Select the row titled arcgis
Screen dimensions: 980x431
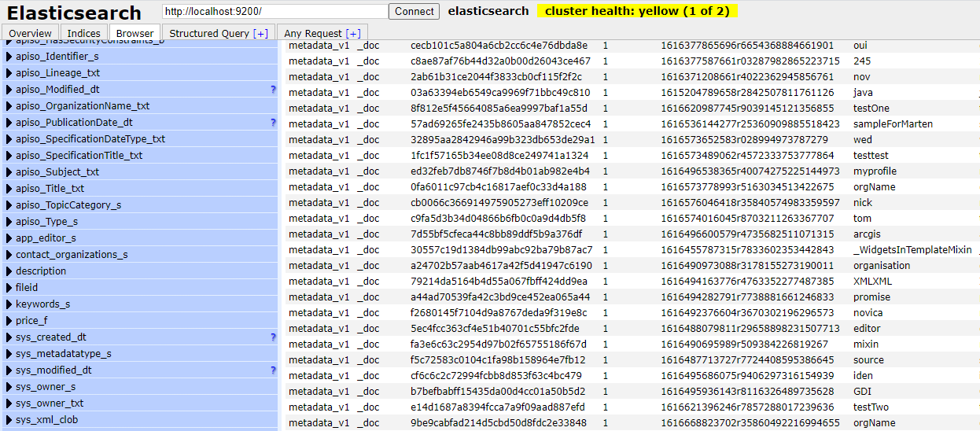(632, 234)
